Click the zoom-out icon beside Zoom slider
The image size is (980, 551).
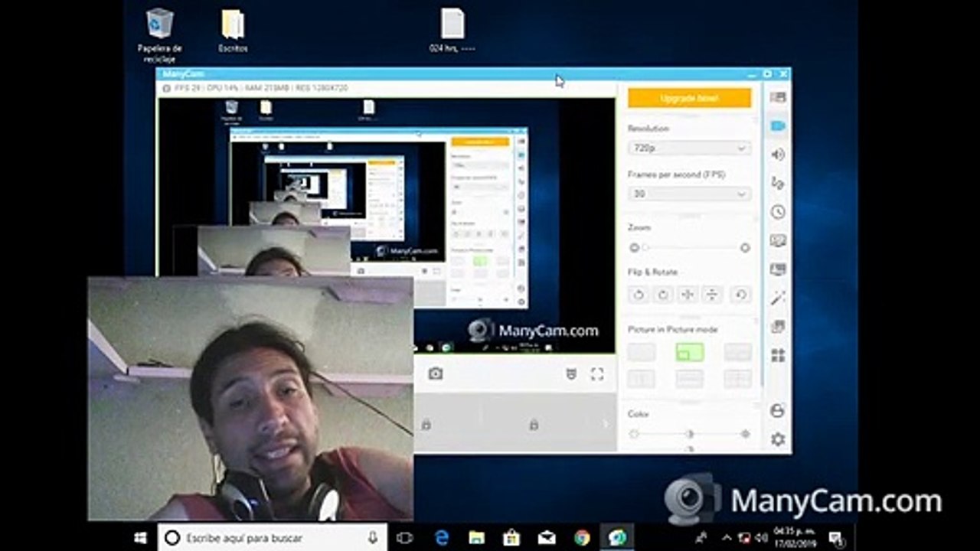coord(634,248)
